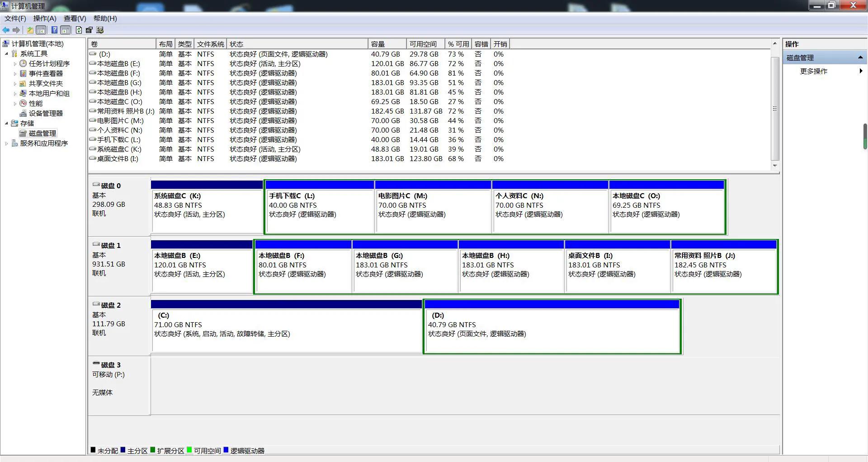
Task: Toggle the Show/Hide Action Pane toolbar button
Action: (x=66, y=30)
